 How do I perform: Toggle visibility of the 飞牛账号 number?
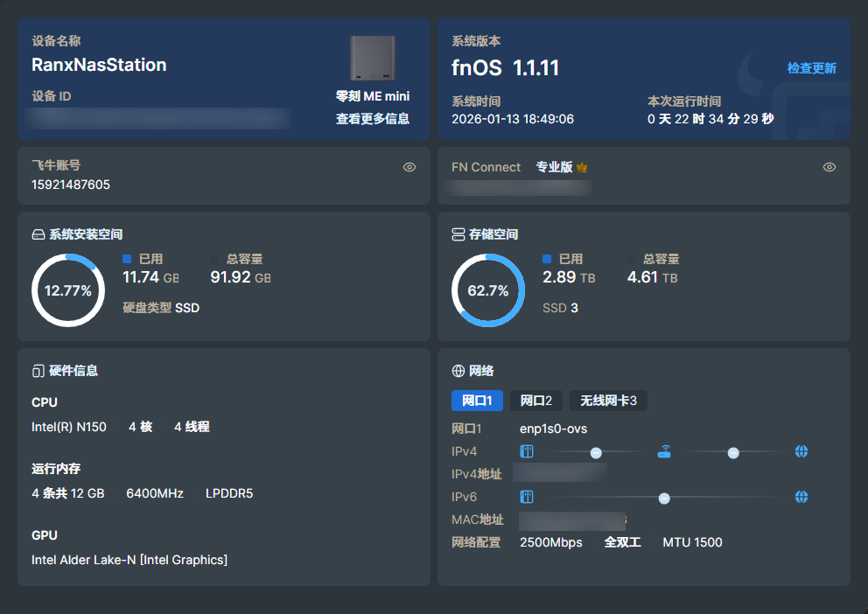(409, 167)
